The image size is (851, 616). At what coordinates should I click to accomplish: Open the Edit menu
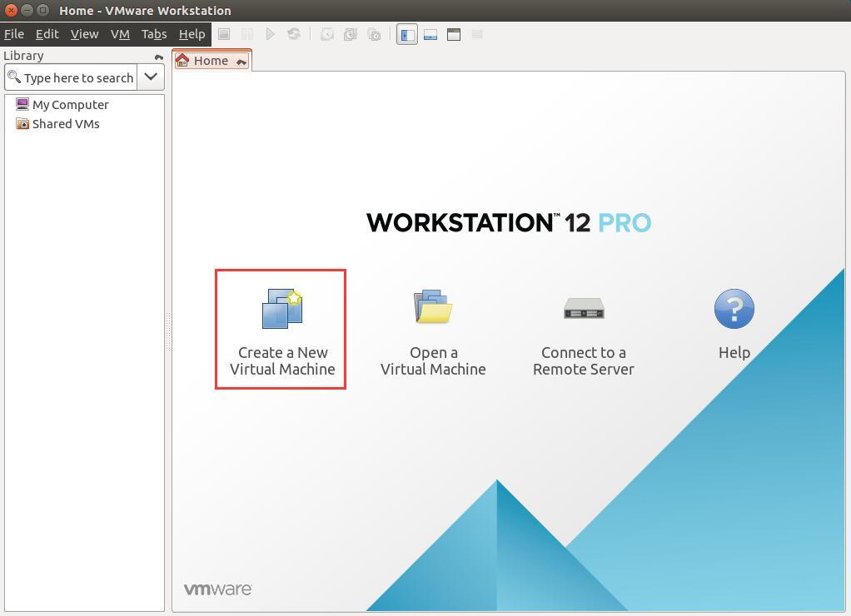click(x=47, y=34)
